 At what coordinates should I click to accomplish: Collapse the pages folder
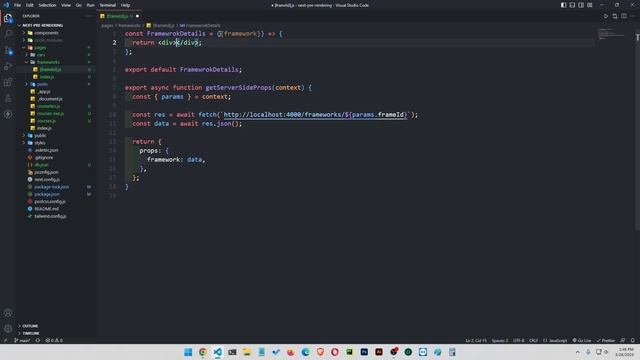click(40, 47)
